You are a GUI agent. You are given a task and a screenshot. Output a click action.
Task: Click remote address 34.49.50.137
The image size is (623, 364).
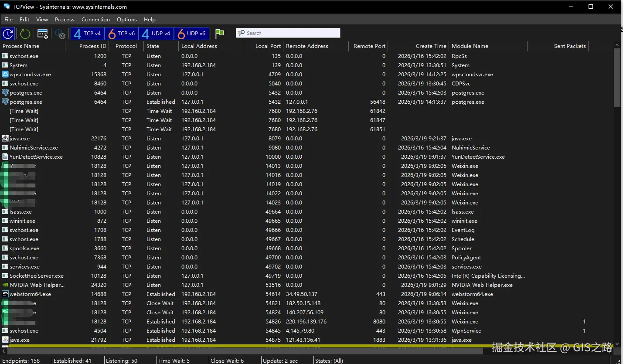pos(302,294)
